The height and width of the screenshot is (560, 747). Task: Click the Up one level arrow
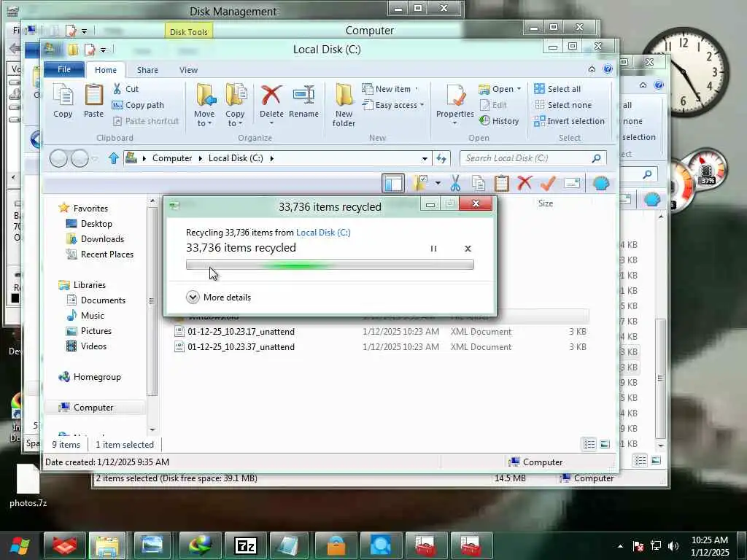point(113,158)
